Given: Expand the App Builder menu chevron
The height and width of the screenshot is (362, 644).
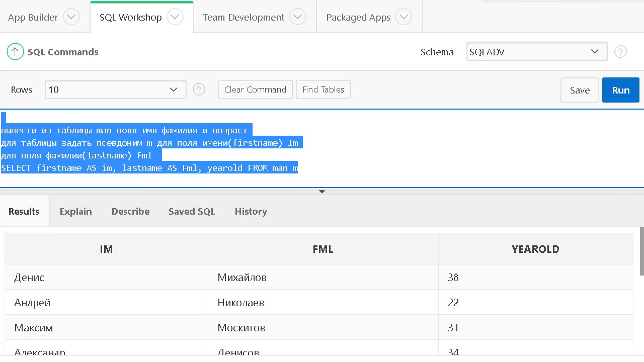Looking at the screenshot, I should [x=71, y=17].
